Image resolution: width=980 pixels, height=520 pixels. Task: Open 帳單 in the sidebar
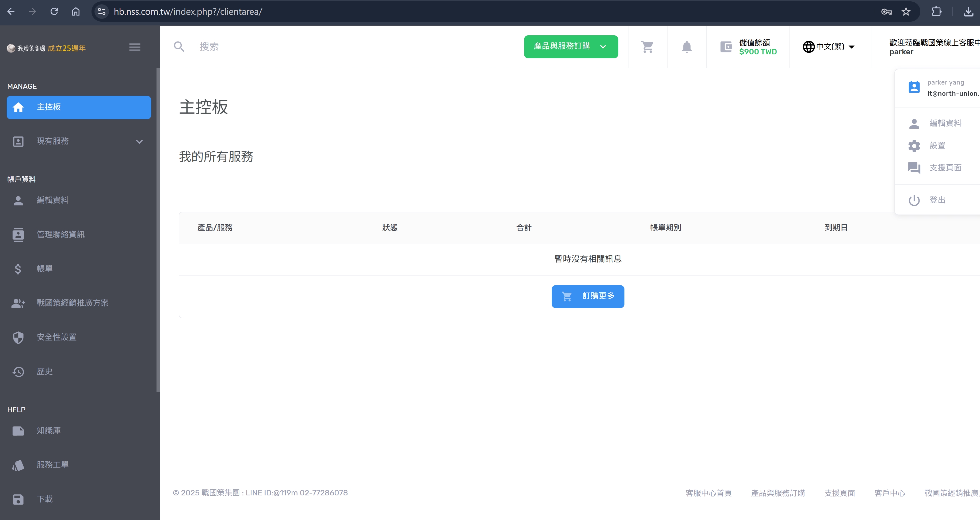pyautogui.click(x=79, y=269)
